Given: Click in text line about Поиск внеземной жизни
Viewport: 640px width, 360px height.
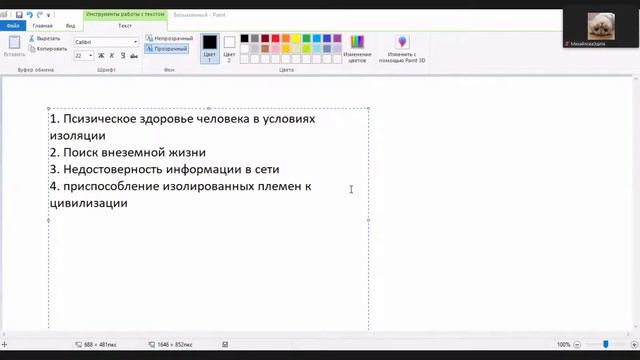Looking at the screenshot, I should (128, 152).
